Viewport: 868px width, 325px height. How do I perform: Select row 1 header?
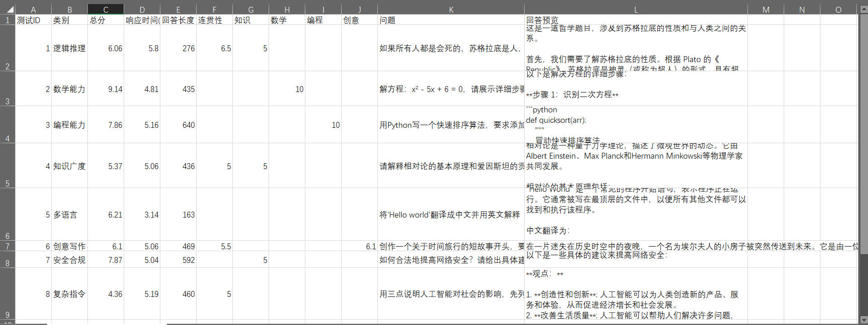point(8,20)
